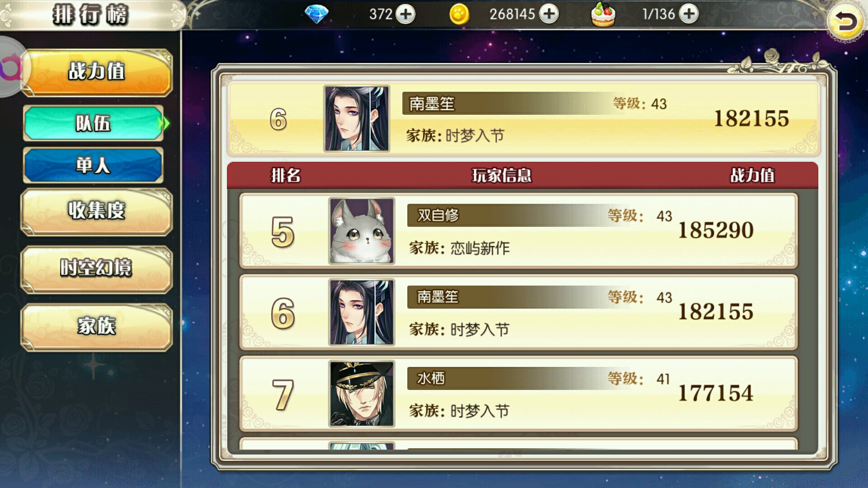Open the 时空幻境 ranking category
The height and width of the screenshot is (488, 868).
tap(96, 269)
